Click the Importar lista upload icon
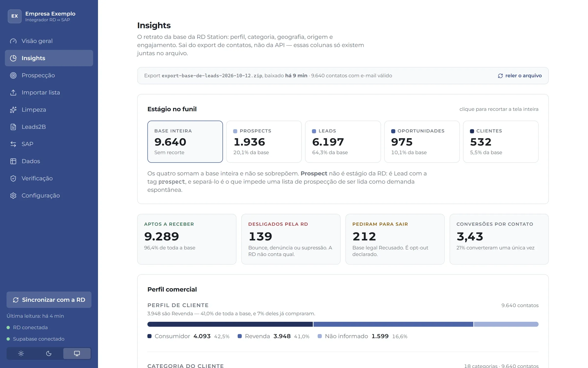The image size is (588, 368). 13,92
